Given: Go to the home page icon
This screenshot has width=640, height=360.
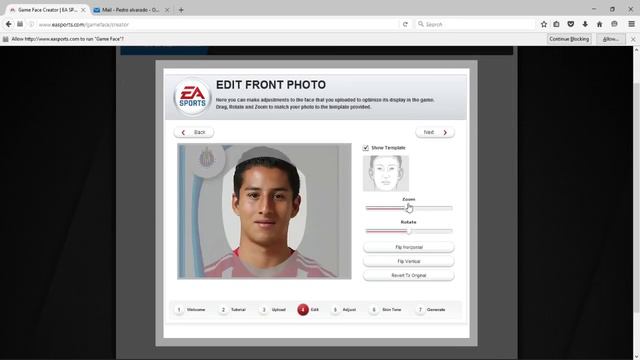Looking at the screenshot, I should pyautogui.click(x=600, y=24).
